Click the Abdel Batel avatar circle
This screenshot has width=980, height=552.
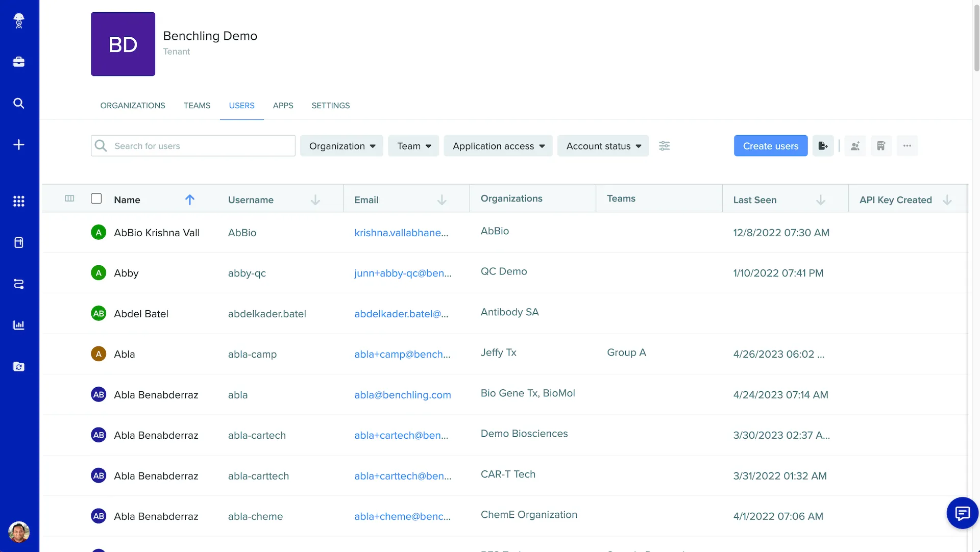click(99, 314)
